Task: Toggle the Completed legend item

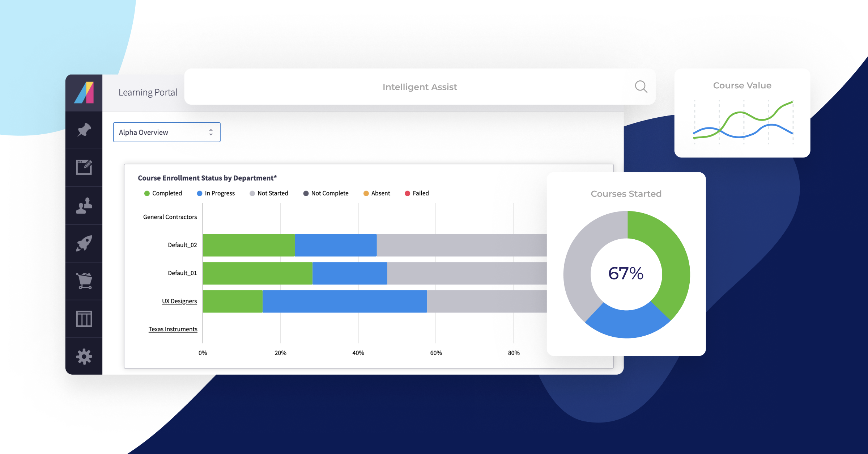Action: (163, 193)
